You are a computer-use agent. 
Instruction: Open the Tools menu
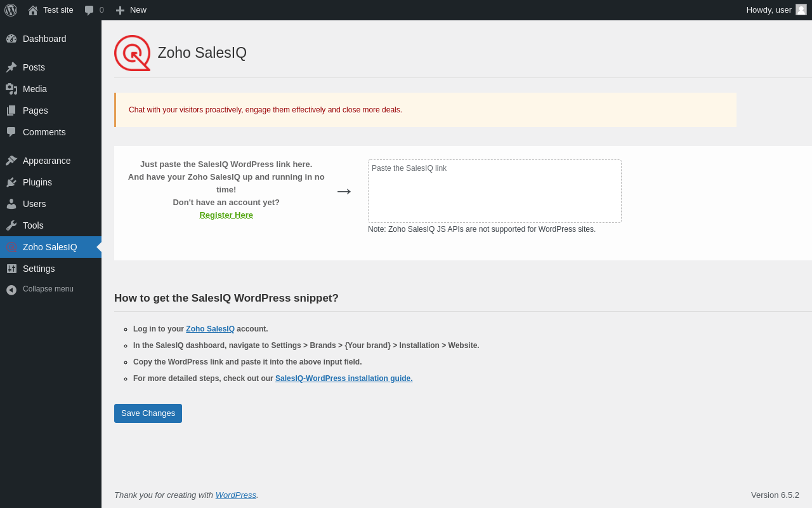point(51,225)
